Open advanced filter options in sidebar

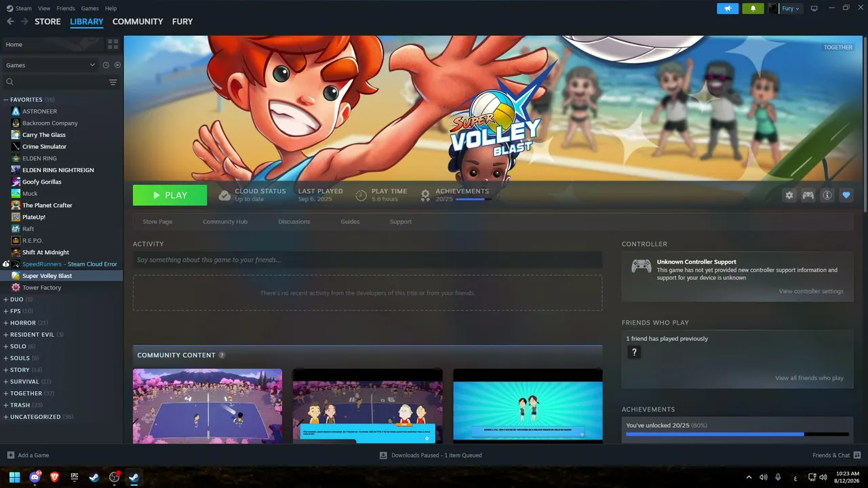point(113,82)
